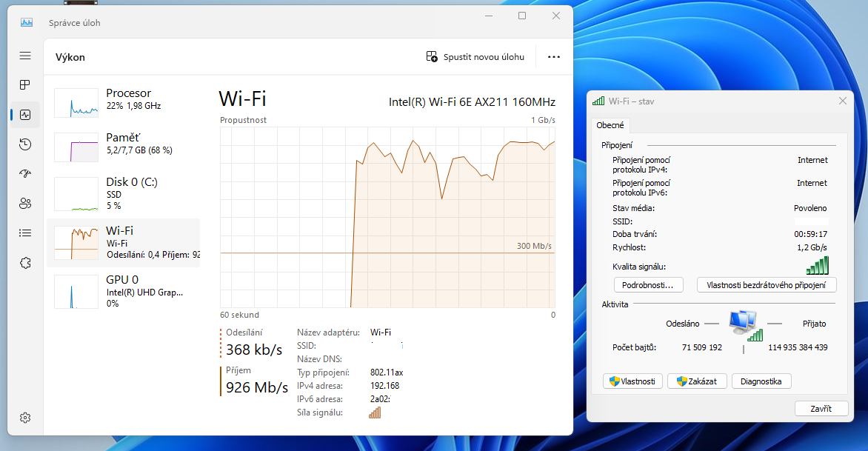Select the Wi-Fi performance item in list

pos(124,243)
